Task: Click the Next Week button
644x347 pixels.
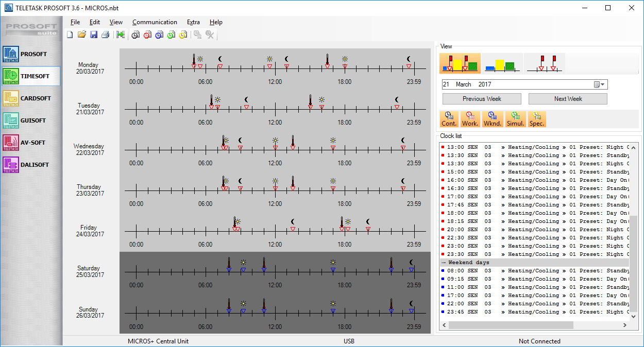Action: pyautogui.click(x=568, y=99)
